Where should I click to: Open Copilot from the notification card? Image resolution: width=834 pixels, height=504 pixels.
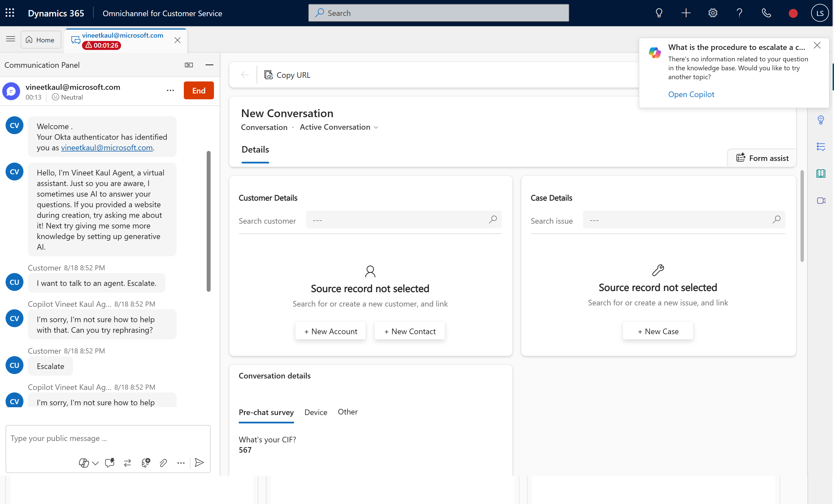click(691, 95)
